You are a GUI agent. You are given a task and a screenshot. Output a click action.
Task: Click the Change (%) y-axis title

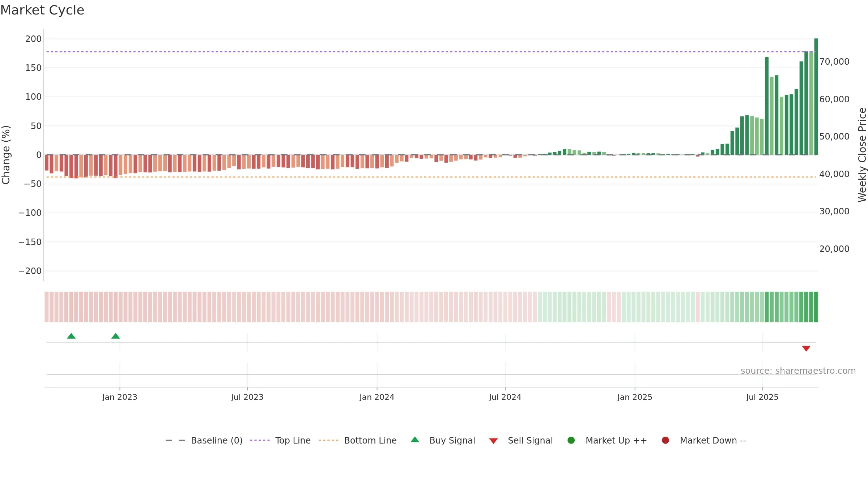(x=6, y=155)
